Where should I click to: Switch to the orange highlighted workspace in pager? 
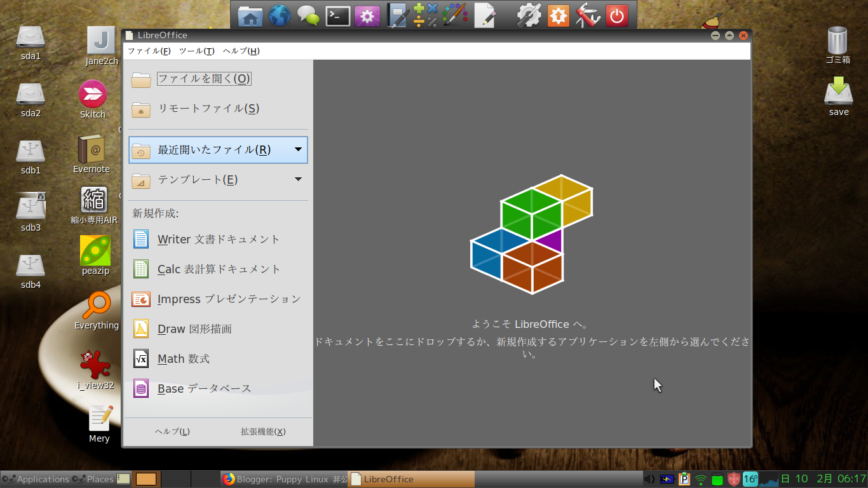[x=146, y=479]
